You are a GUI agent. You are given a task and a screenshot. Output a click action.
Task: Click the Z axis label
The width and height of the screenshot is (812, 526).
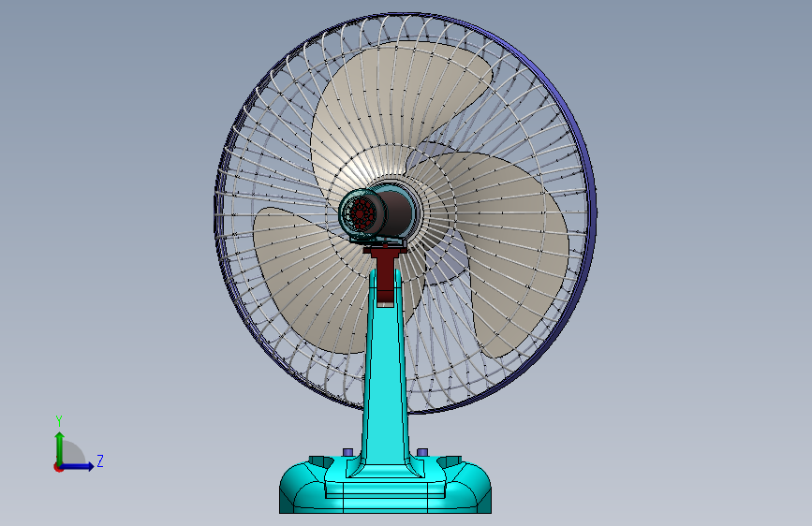(x=100, y=460)
